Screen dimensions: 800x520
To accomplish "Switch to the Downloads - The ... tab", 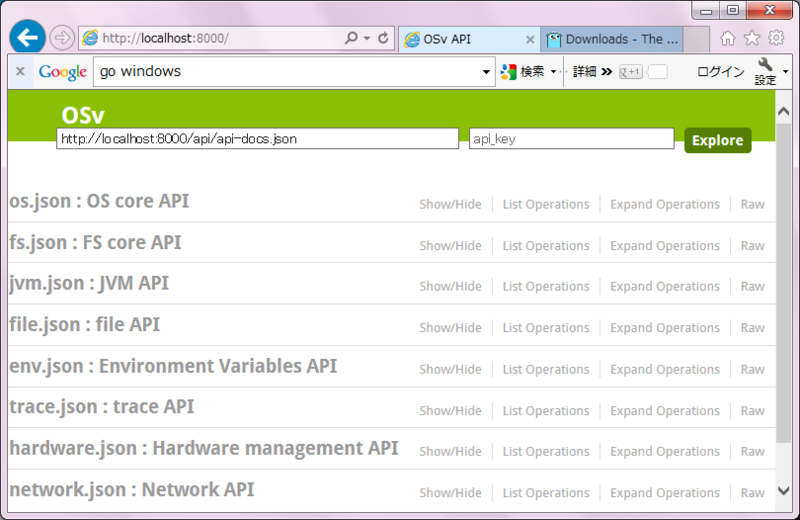I will pyautogui.click(x=611, y=39).
